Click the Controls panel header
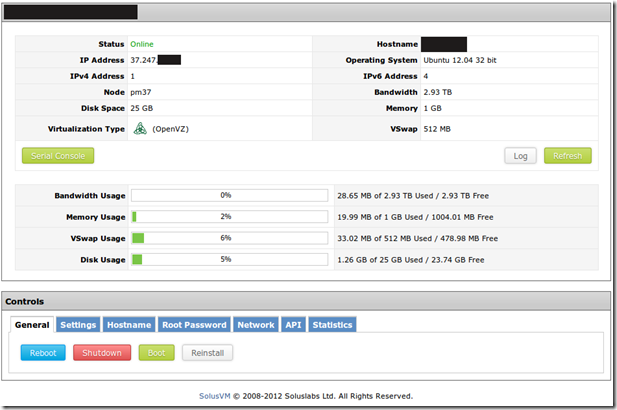Viewport: 617px width, 410px height. coord(306,301)
